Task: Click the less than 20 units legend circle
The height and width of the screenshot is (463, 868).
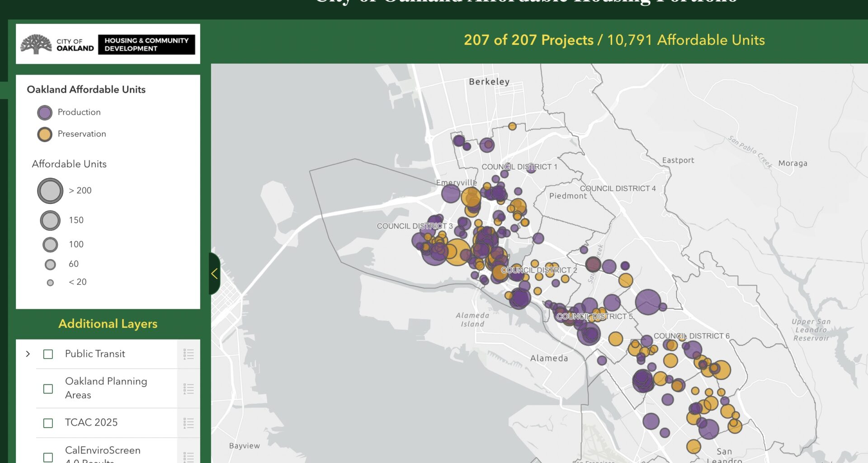Action: tap(50, 283)
